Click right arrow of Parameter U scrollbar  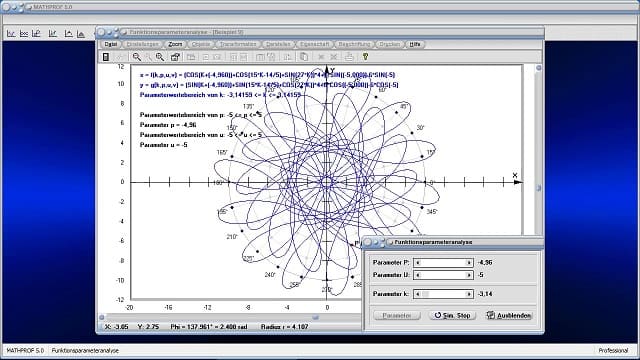click(469, 275)
